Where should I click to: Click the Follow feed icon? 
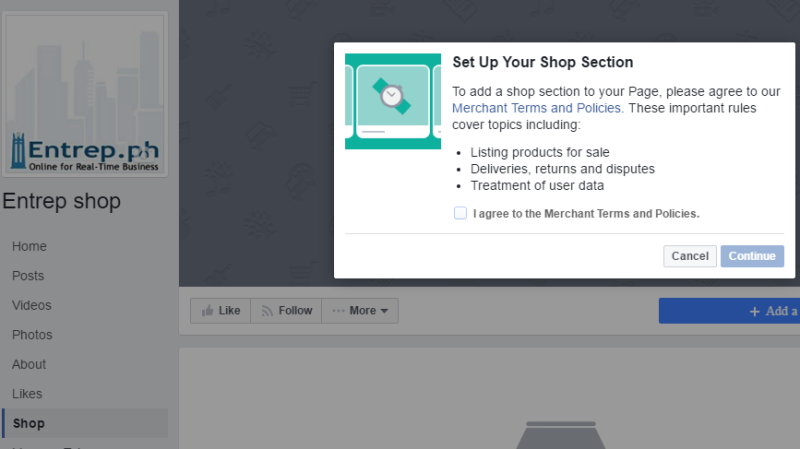click(267, 311)
